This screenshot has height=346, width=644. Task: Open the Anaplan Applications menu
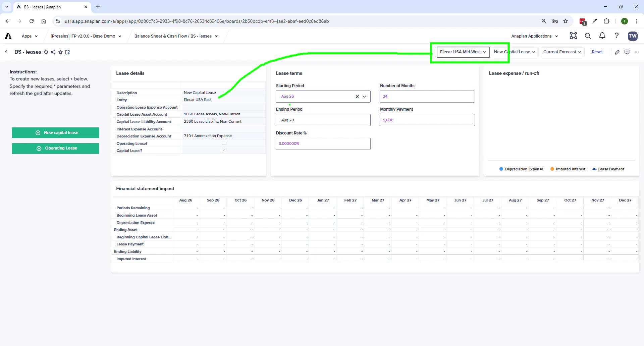[534, 36]
